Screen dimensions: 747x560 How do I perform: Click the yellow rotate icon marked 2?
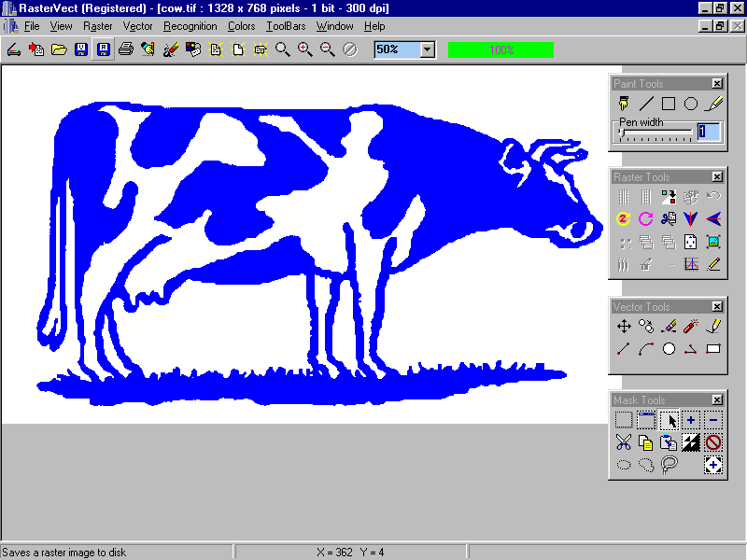pos(624,218)
